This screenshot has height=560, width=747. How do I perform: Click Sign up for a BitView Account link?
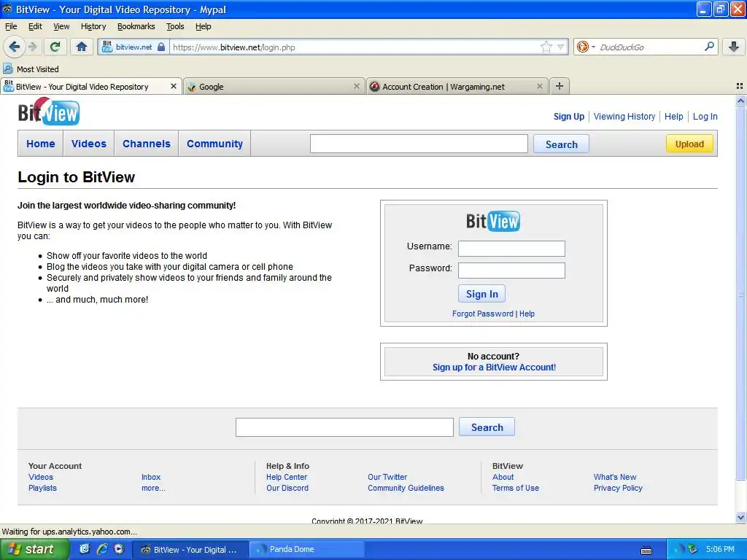(494, 367)
